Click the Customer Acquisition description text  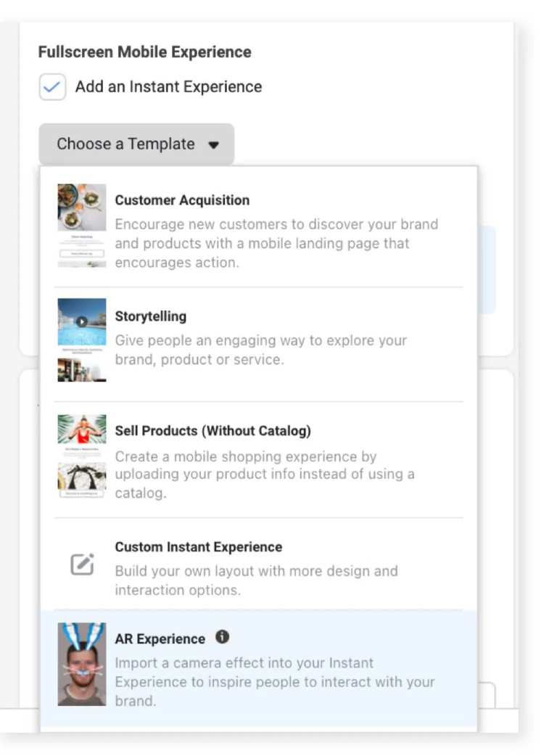[276, 244]
